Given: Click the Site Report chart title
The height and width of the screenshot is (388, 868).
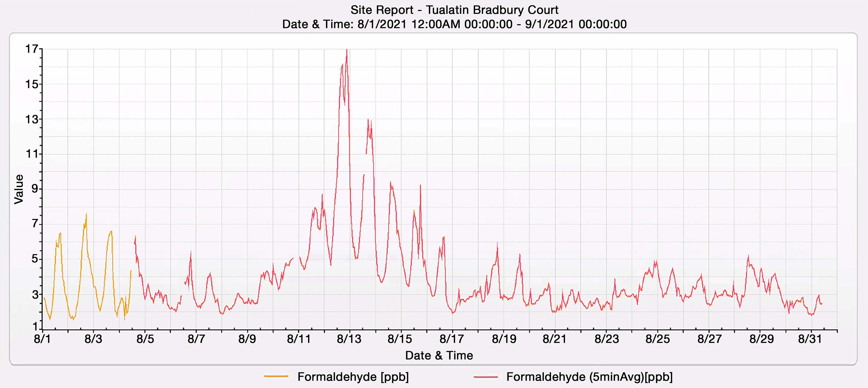Looking at the screenshot, I should tap(454, 10).
